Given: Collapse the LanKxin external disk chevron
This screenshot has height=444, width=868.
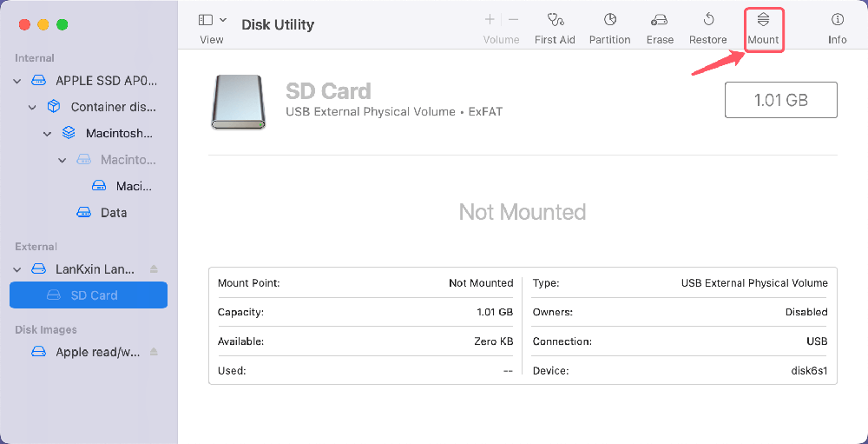Looking at the screenshot, I should tap(17, 269).
